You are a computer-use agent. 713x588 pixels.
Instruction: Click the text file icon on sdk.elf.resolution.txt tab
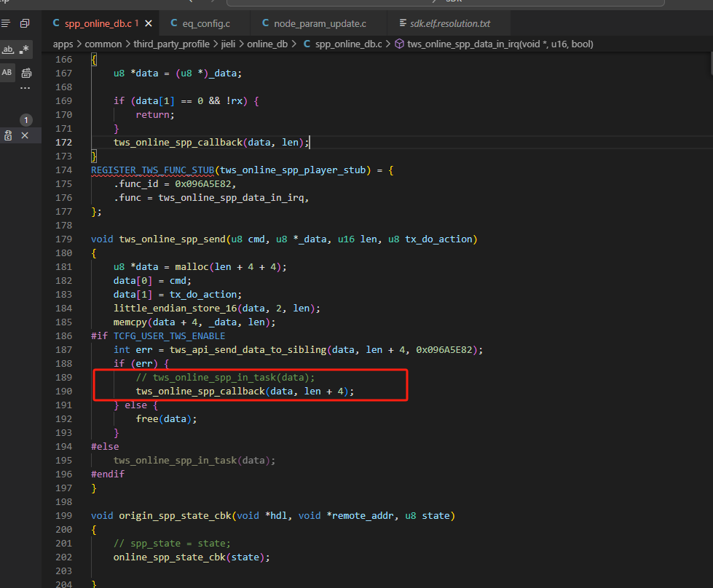pyautogui.click(x=403, y=23)
